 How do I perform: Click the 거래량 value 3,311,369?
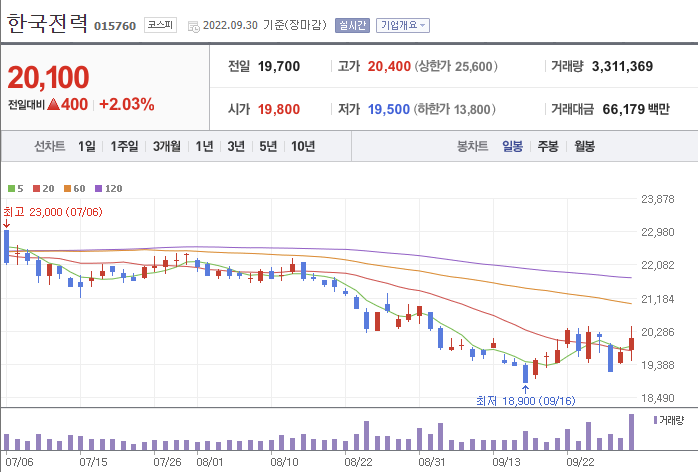coord(622,66)
